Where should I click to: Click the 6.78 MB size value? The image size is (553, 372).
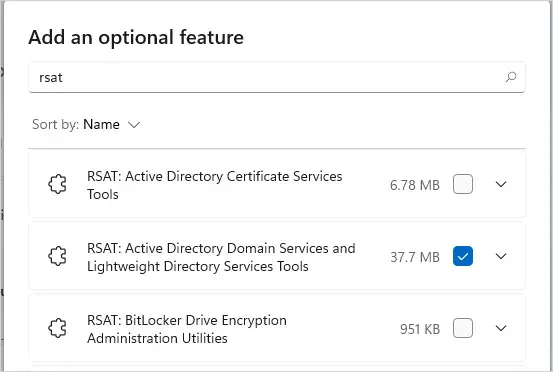tap(415, 185)
